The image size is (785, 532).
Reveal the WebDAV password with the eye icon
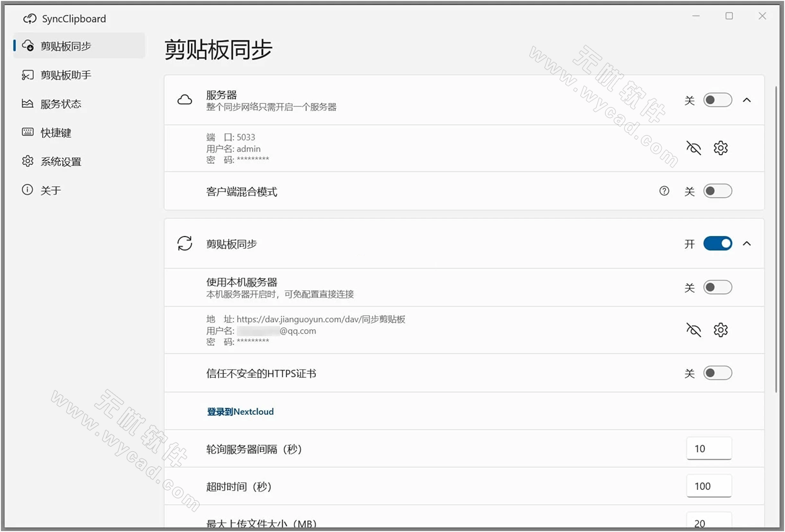tap(693, 330)
